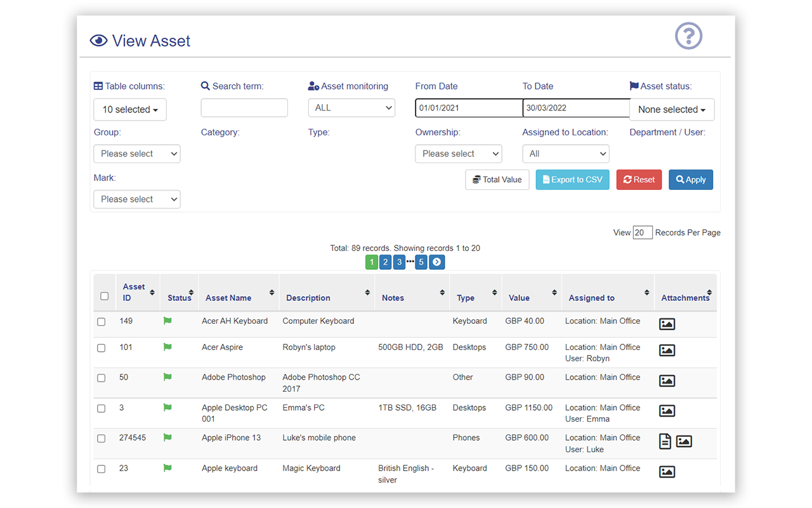This screenshot has width=812, height=508.
Task: Click 'Robyn's laptop' description cell
Action: (x=309, y=347)
